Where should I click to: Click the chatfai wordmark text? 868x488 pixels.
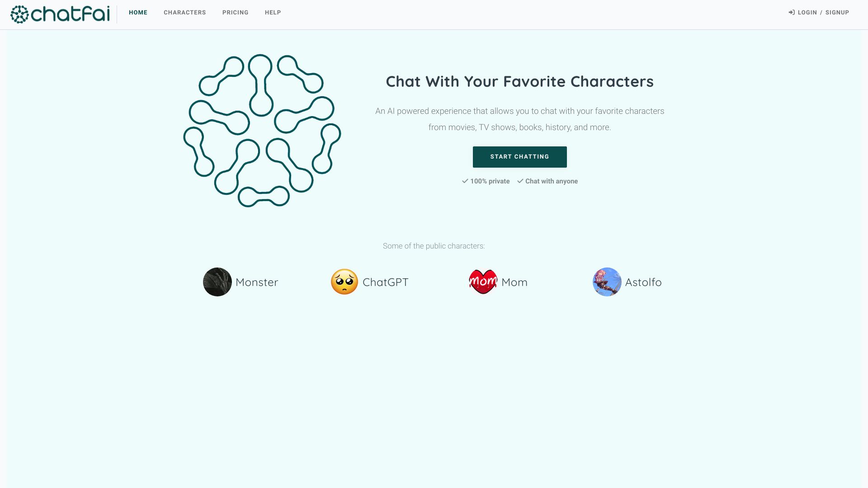(70, 13)
